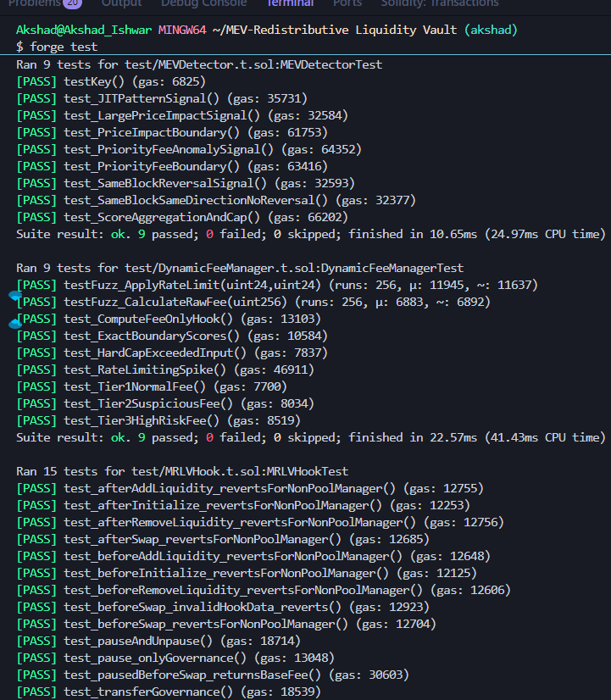Click '(gas: 6825)' value

(x=169, y=81)
